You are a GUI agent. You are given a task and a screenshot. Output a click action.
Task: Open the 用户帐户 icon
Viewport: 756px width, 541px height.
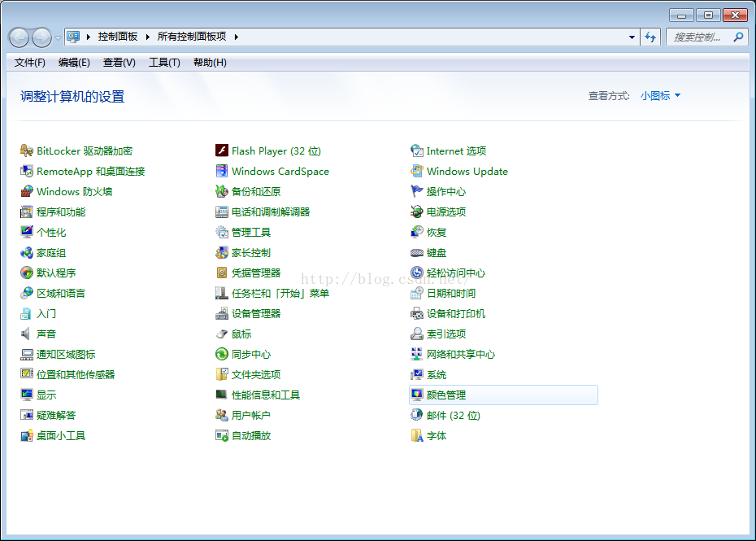point(221,415)
